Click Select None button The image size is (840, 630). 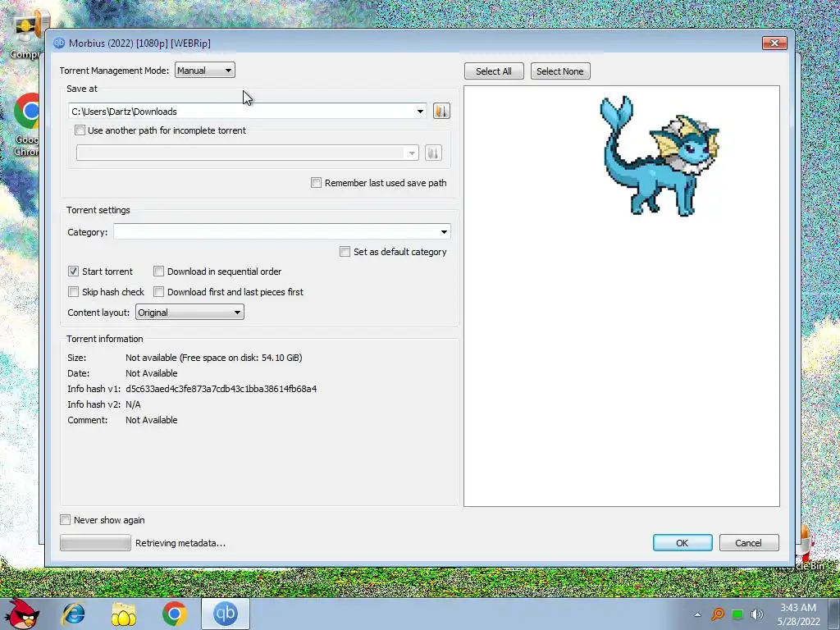pyautogui.click(x=560, y=71)
